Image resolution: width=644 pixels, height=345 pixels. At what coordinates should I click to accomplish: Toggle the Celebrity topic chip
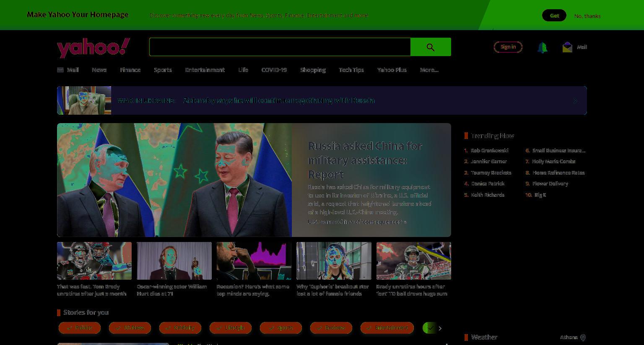point(180,328)
